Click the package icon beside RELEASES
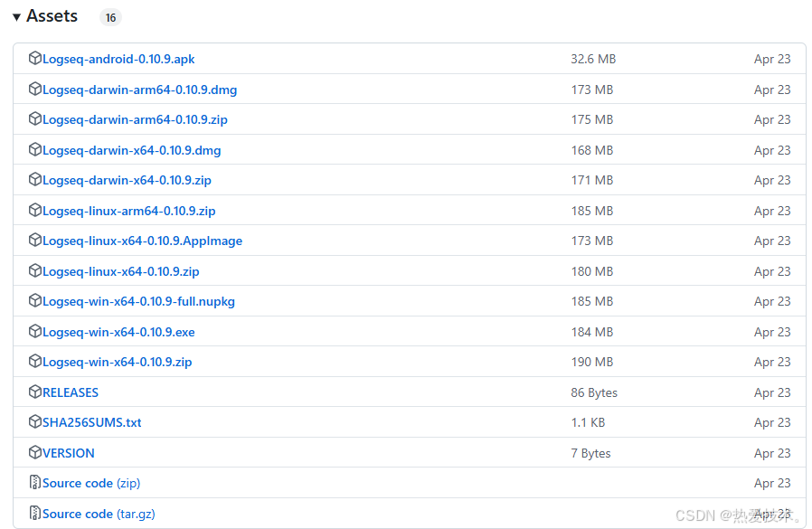 click(x=34, y=392)
